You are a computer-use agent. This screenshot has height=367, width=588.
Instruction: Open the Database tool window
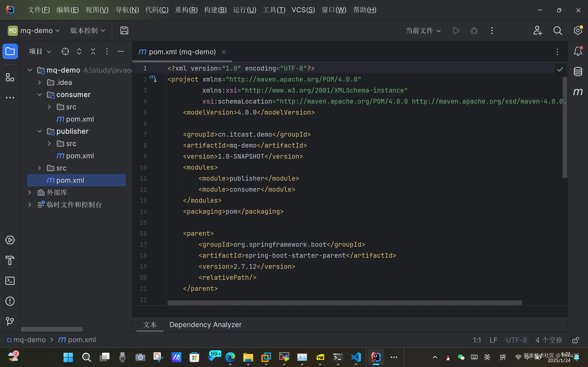(x=578, y=72)
